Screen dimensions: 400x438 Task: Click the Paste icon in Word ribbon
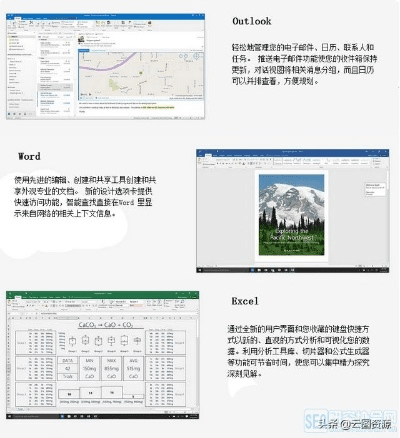(x=200, y=161)
